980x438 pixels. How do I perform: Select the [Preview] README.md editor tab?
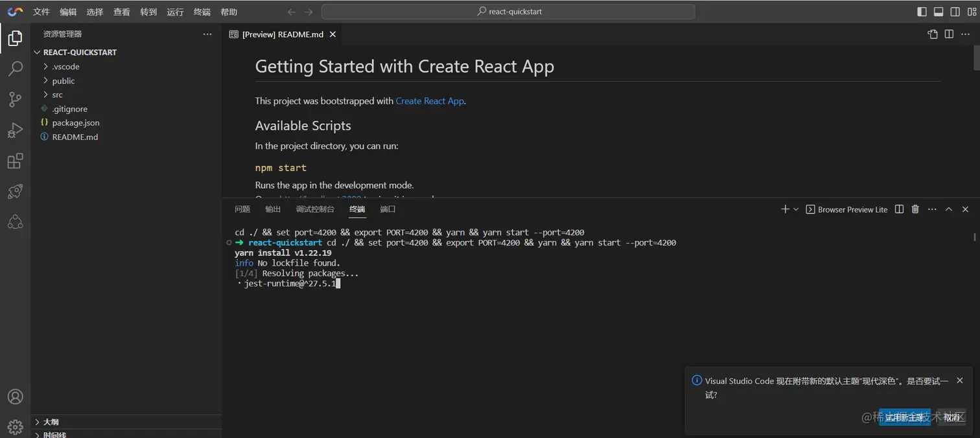283,34
